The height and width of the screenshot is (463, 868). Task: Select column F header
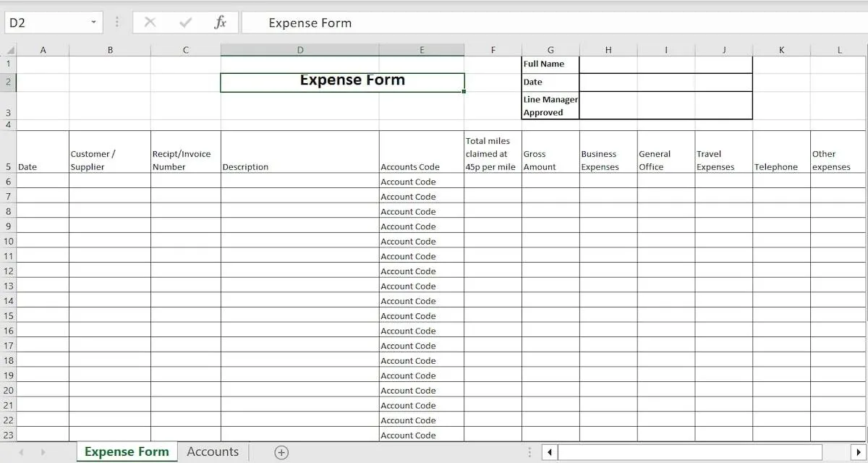[x=493, y=50]
